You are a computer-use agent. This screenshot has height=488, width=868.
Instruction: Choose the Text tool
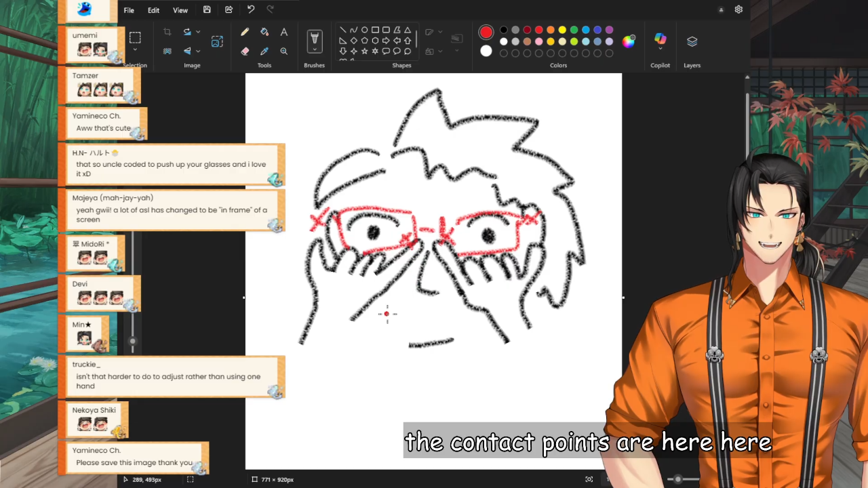(x=283, y=32)
